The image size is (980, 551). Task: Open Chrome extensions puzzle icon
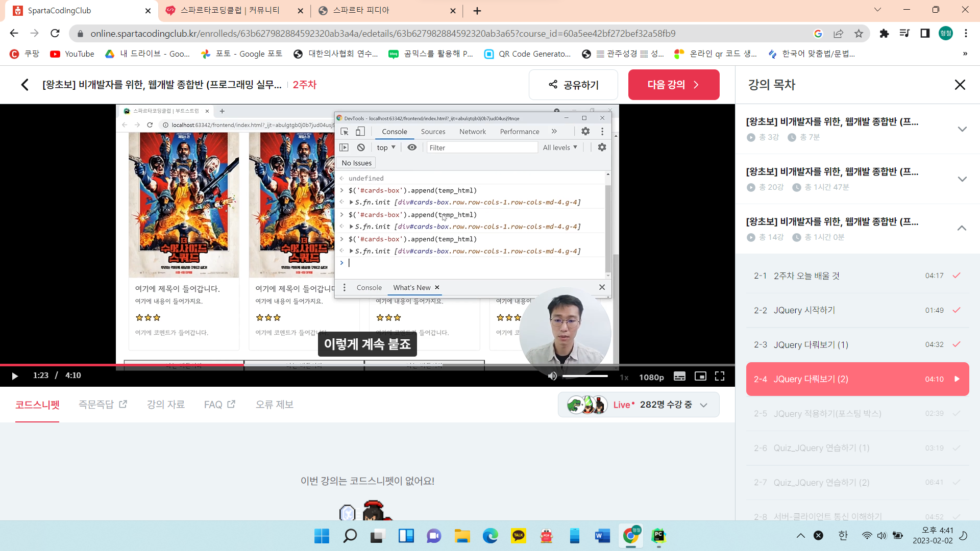[884, 33]
